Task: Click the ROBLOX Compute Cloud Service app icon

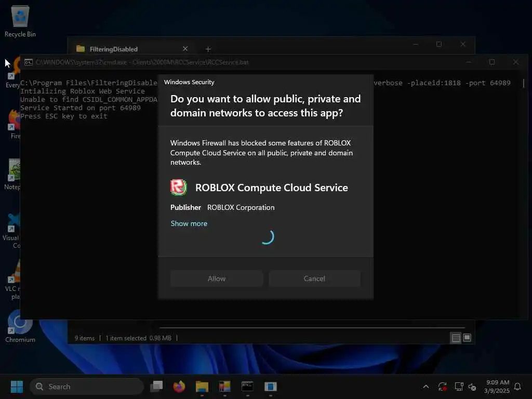Action: tap(179, 188)
